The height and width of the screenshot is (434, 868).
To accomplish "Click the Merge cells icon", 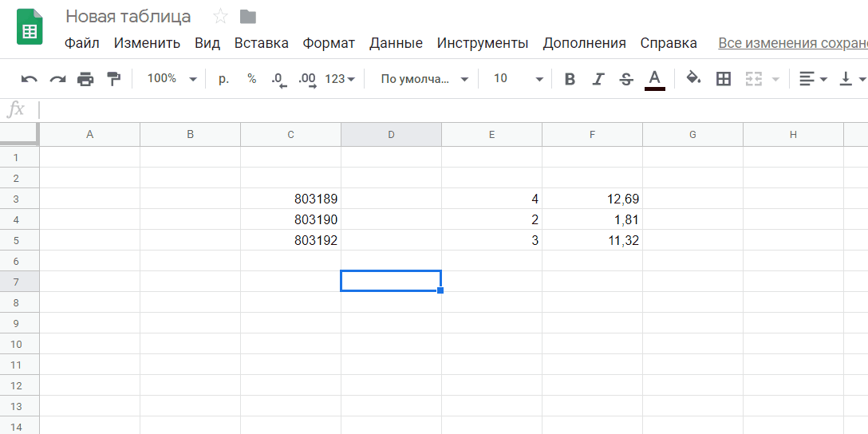I will [x=753, y=79].
